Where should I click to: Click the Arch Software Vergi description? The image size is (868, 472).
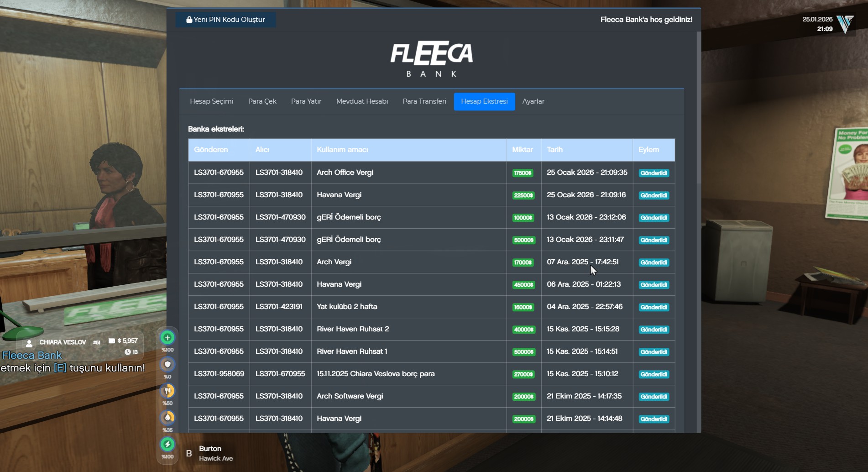[x=350, y=396]
